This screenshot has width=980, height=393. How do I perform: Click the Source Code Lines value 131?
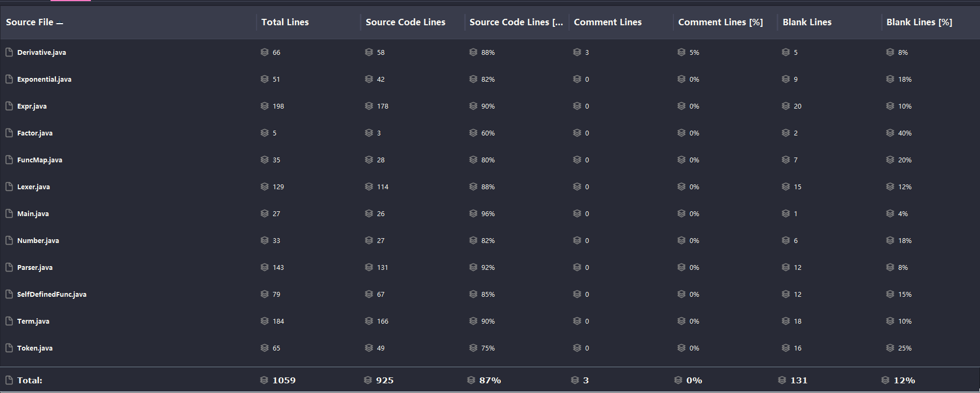coord(382,267)
